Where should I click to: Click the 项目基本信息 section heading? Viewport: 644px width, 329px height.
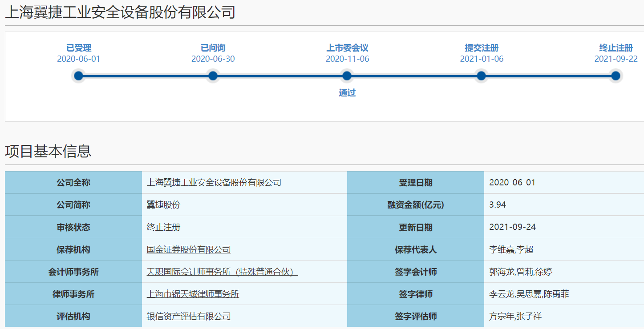(x=48, y=151)
